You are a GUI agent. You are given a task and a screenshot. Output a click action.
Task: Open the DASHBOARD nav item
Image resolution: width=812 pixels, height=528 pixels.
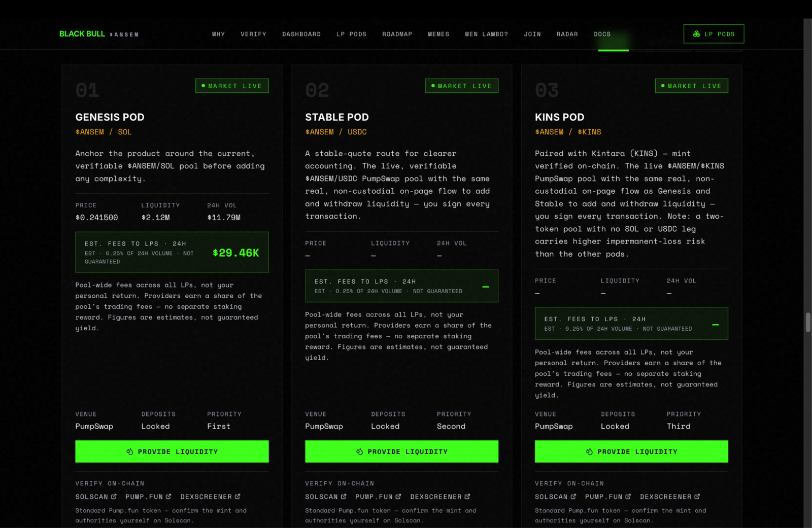[x=301, y=34]
